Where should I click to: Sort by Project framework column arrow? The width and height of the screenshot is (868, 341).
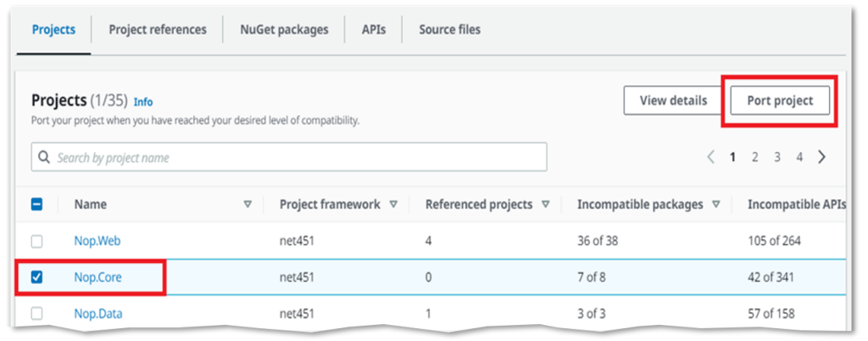(393, 204)
